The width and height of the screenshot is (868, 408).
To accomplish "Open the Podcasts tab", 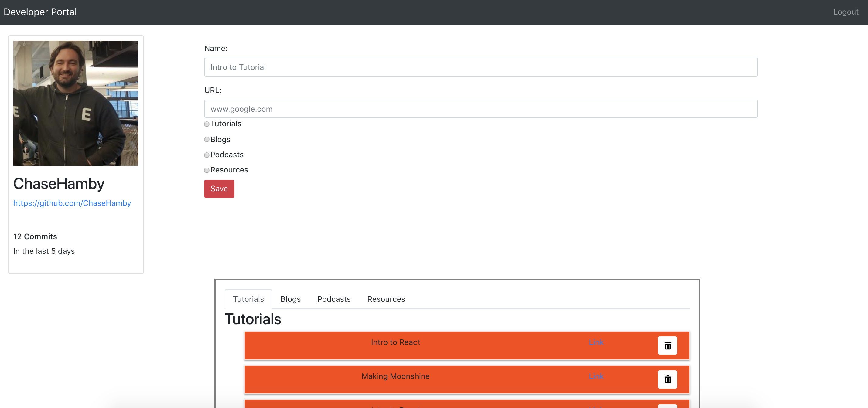I will pos(334,299).
